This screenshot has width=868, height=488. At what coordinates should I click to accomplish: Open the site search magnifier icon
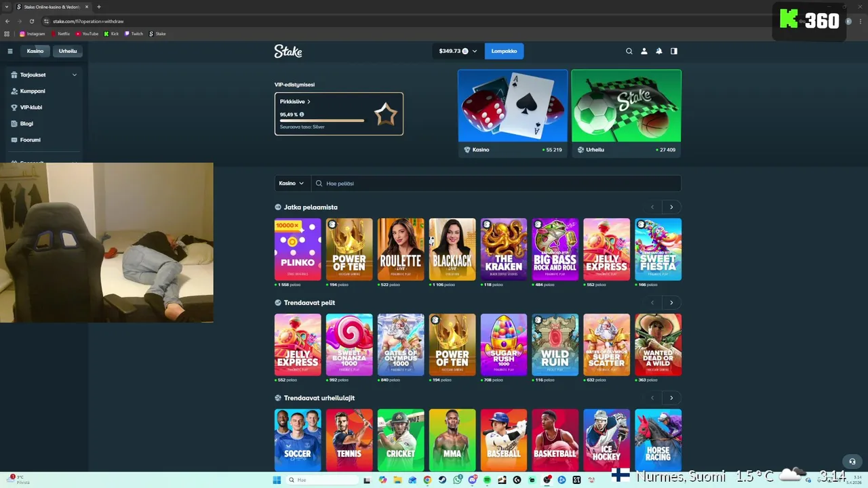(629, 51)
